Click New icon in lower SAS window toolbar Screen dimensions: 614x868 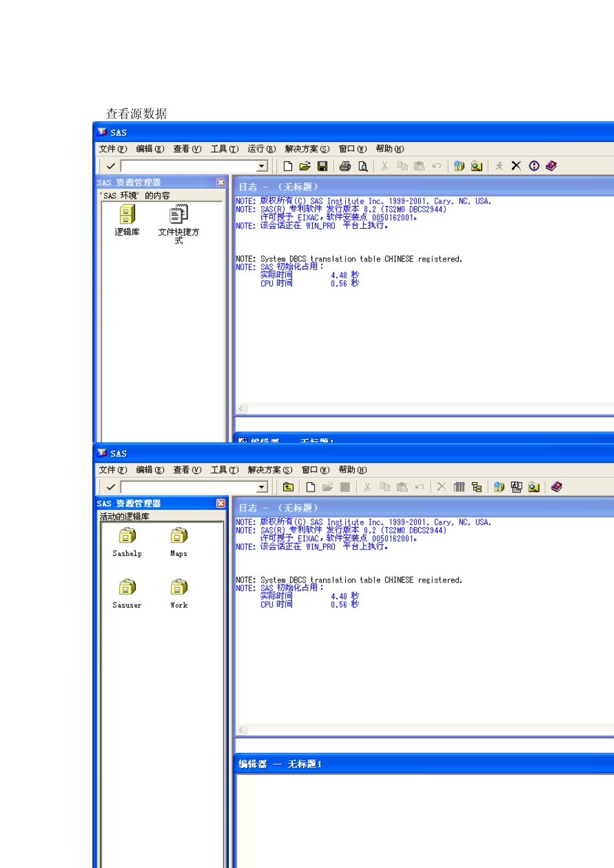pos(311,487)
